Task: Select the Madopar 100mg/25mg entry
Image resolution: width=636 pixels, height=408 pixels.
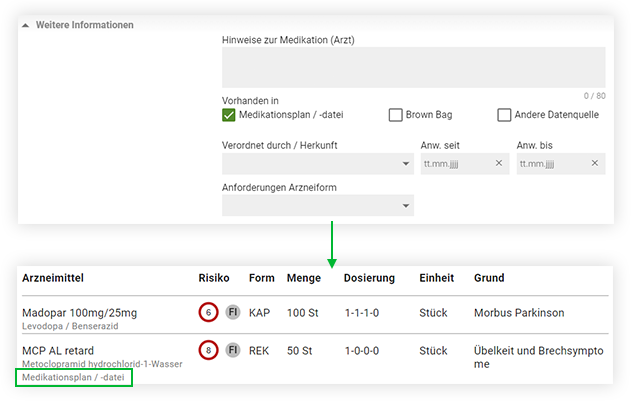Action: (79, 312)
